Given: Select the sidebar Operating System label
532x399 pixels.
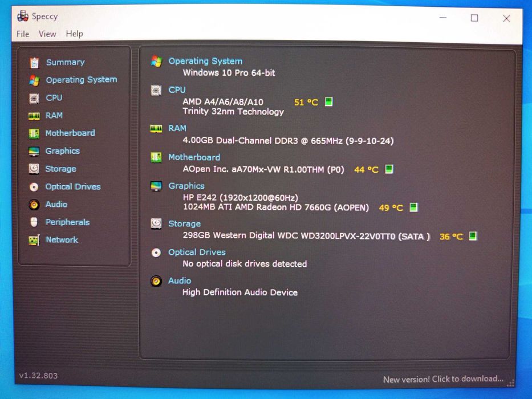Looking at the screenshot, I should click(x=82, y=80).
